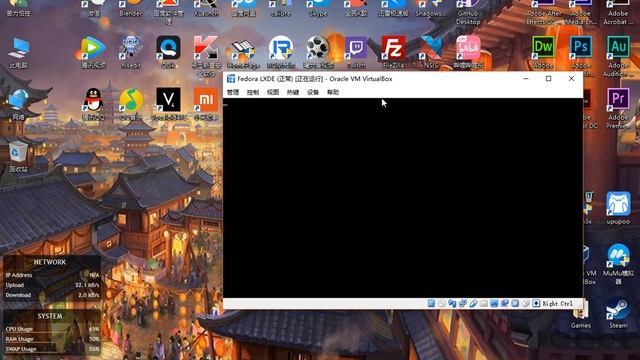This screenshot has width=640, height=360.
Task: Click the VirtualBox cube icon in title bar
Action: click(231, 79)
